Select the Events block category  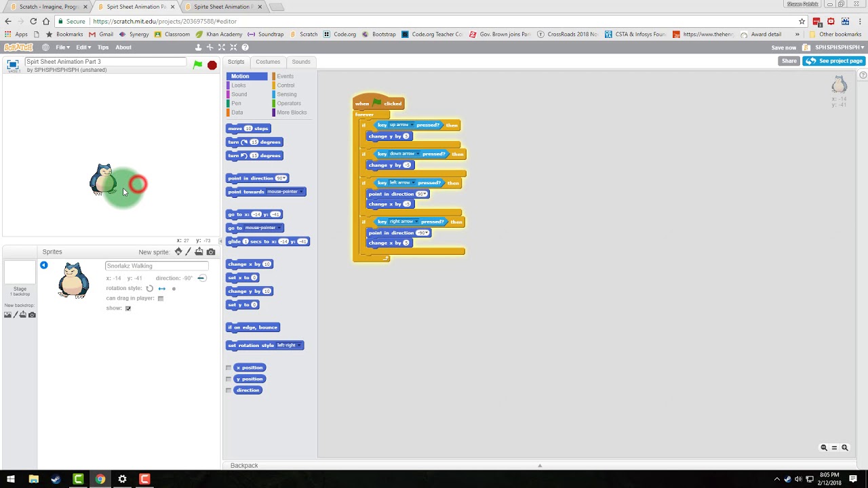pos(285,77)
